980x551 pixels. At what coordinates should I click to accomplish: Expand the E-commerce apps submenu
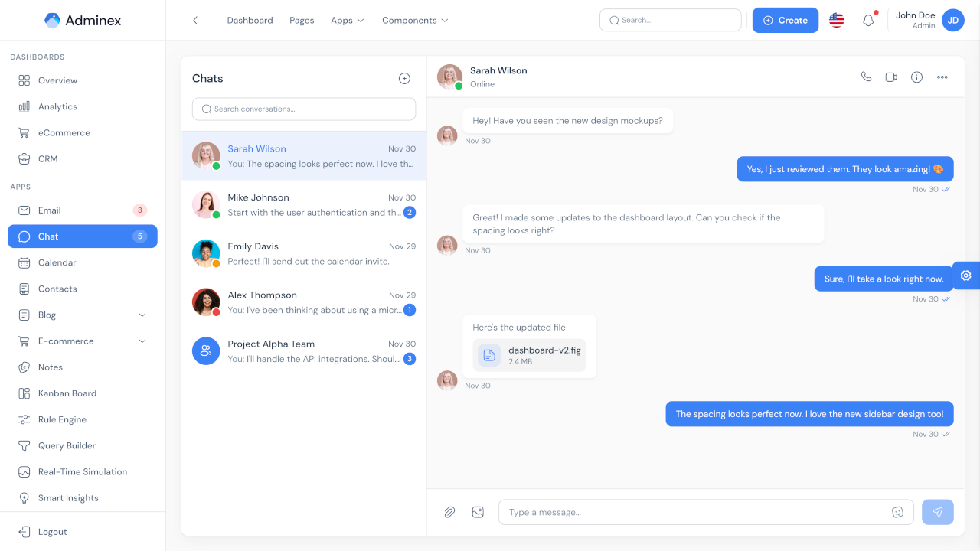click(83, 341)
